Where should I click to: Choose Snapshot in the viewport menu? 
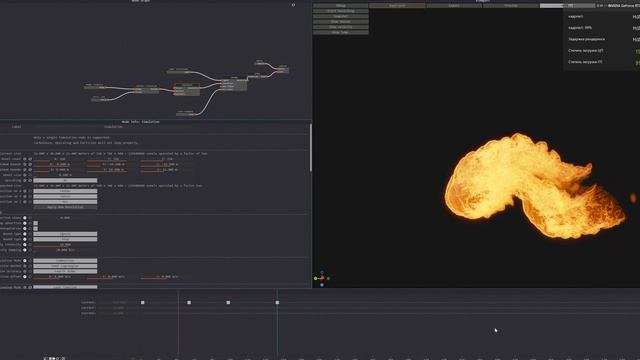pyautogui.click(x=341, y=16)
